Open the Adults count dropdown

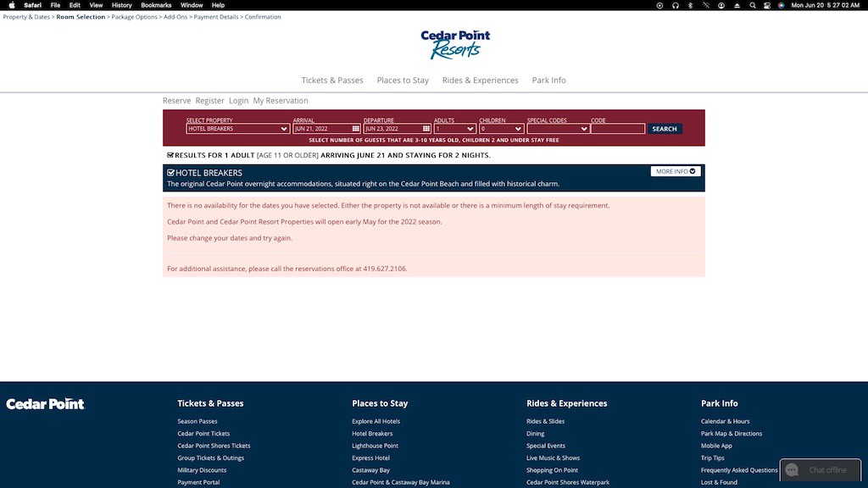tap(454, 129)
